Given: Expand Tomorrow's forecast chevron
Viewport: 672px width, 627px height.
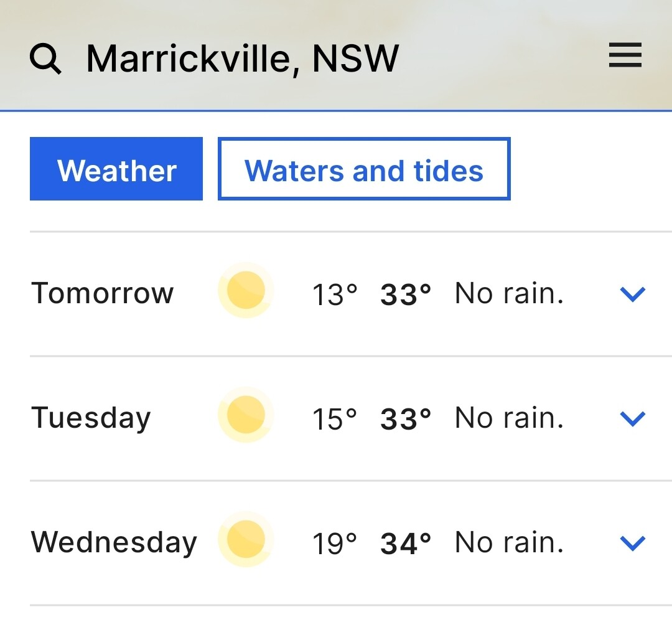Looking at the screenshot, I should [x=633, y=295].
